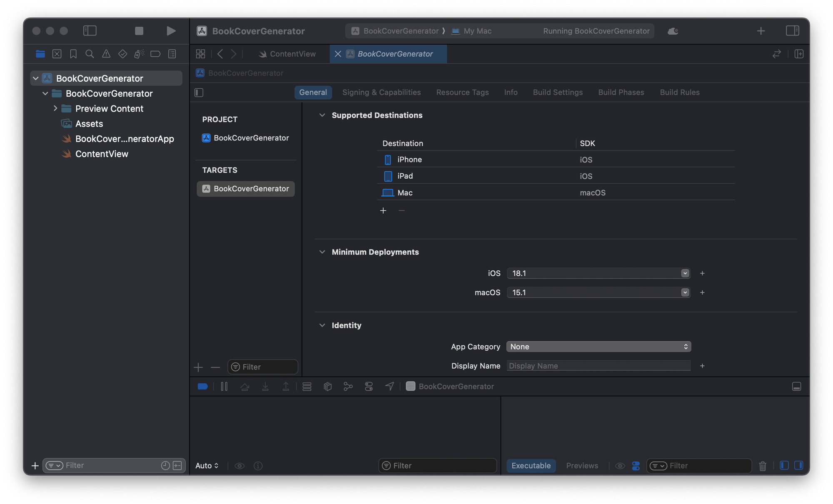The image size is (833, 504).
Task: Expand the Preview Content folder
Action: tap(55, 108)
